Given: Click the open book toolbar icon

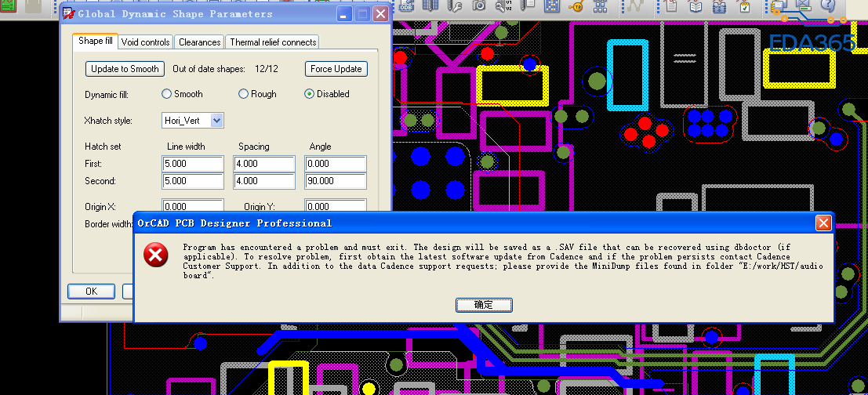Looking at the screenshot, I should [x=695, y=6].
